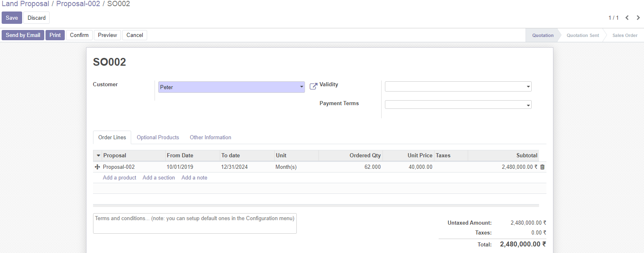Image resolution: width=644 pixels, height=253 pixels.
Task: Edit the Customer field containing Peter
Action: point(232,87)
